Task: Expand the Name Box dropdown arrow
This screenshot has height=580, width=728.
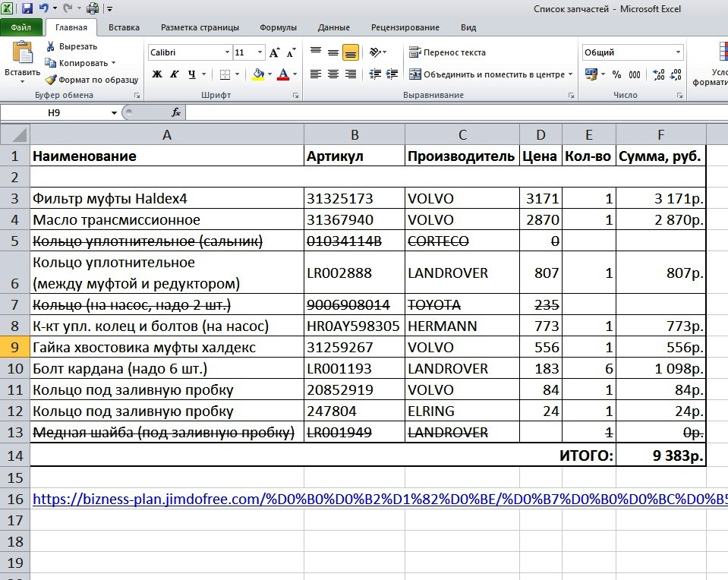Action: (x=114, y=113)
